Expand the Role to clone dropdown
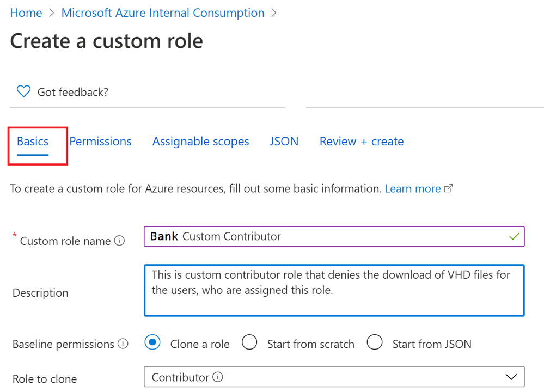 coord(334,377)
